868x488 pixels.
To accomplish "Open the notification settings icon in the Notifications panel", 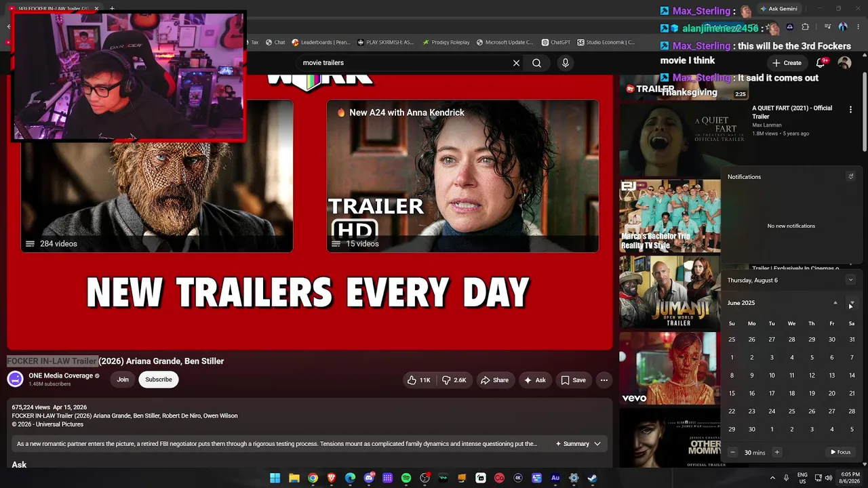I will [851, 177].
